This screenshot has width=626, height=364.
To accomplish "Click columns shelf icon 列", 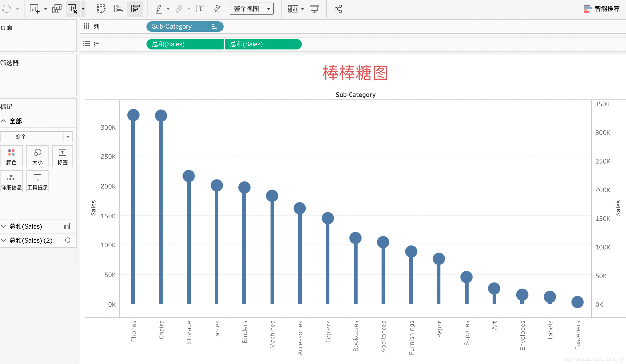I will click(87, 26).
